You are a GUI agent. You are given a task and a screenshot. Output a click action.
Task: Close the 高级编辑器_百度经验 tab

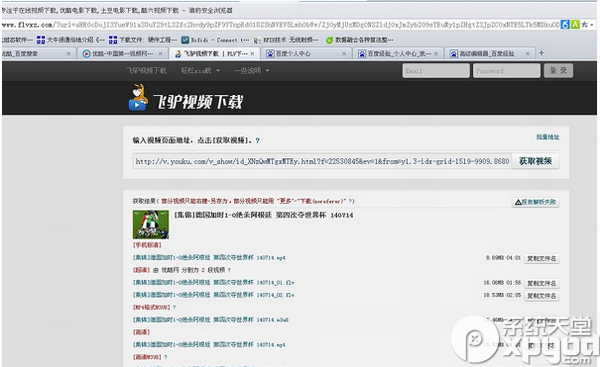coord(528,54)
